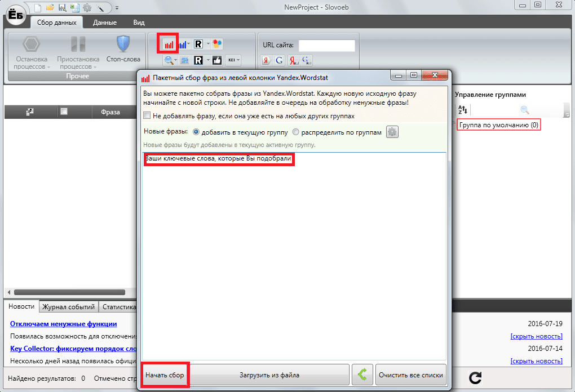Open 'Key Collector: фиксируем порядок' news link
Image resolution: width=575 pixels, height=392 pixels.
point(73,349)
